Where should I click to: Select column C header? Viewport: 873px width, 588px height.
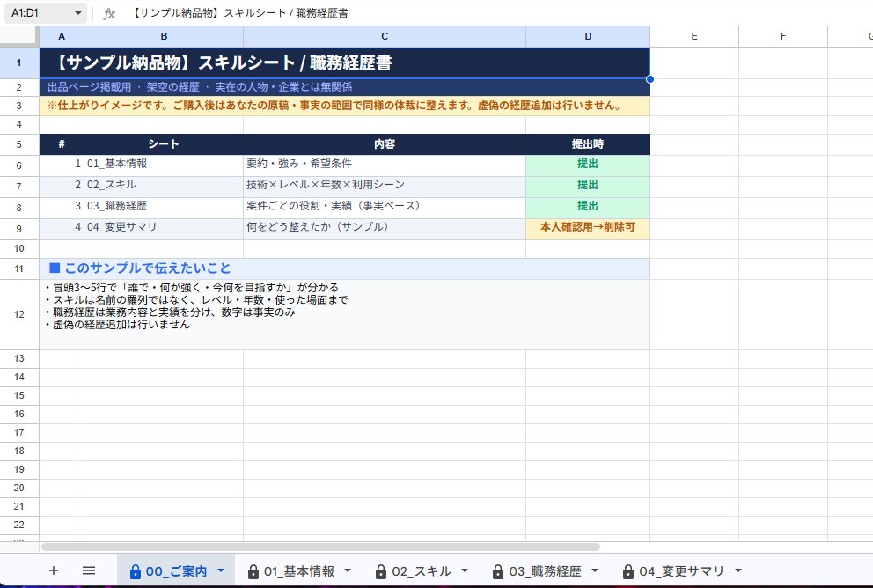point(385,36)
